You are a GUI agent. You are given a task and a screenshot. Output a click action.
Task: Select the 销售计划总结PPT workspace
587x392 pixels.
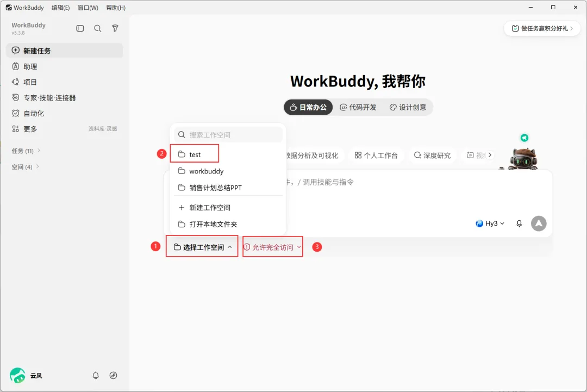(228, 188)
